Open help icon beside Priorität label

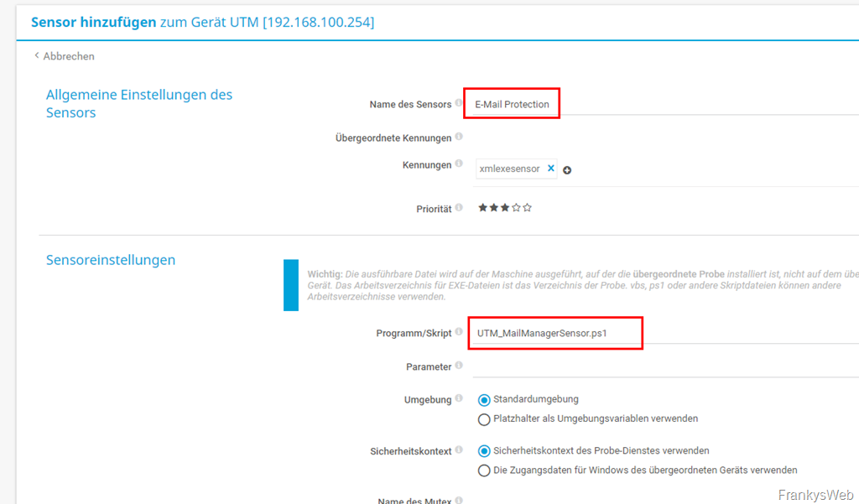coord(459,207)
